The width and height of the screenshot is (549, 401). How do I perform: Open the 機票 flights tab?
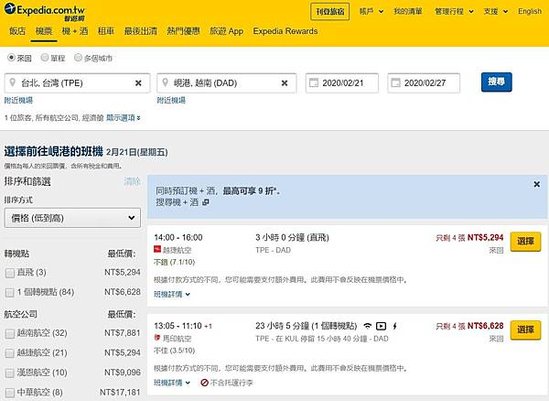pyautogui.click(x=44, y=31)
